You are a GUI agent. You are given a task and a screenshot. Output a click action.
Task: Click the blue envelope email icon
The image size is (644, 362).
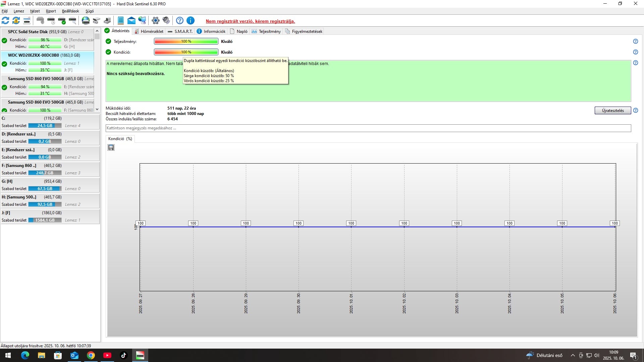point(131,21)
